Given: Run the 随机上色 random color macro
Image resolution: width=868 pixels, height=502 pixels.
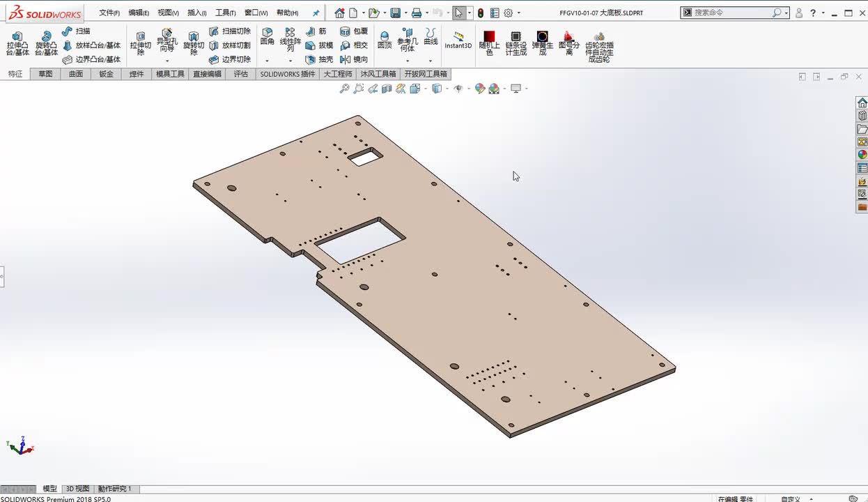Looking at the screenshot, I should (x=489, y=43).
